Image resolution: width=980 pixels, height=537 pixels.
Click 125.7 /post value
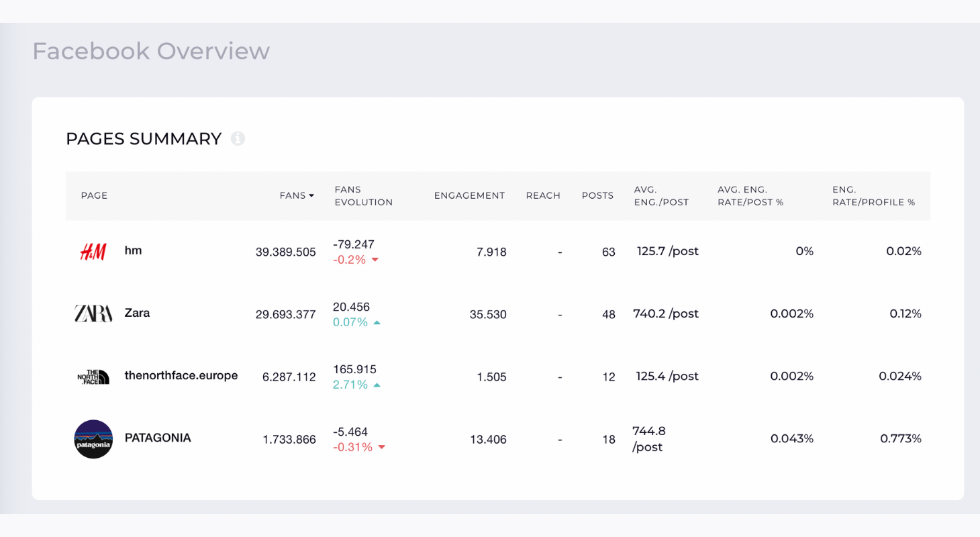click(x=668, y=251)
